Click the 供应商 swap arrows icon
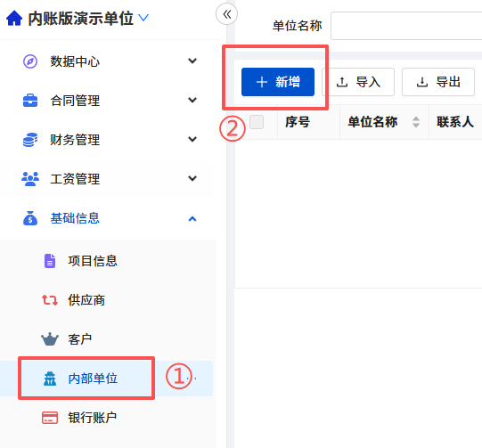The height and width of the screenshot is (448, 482). (50, 300)
